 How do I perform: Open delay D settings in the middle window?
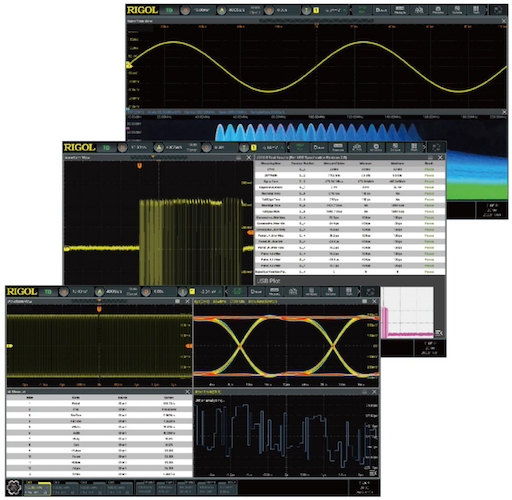click(x=207, y=147)
